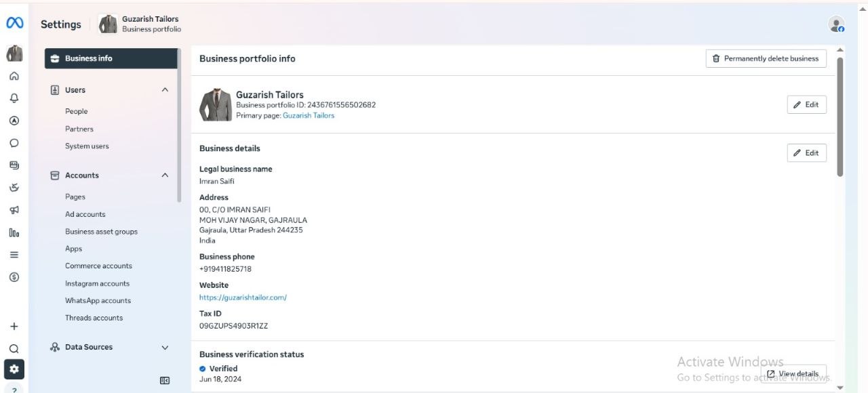The width and height of the screenshot is (868, 393).
Task: Open Insights bar chart icon
Action: [14, 232]
